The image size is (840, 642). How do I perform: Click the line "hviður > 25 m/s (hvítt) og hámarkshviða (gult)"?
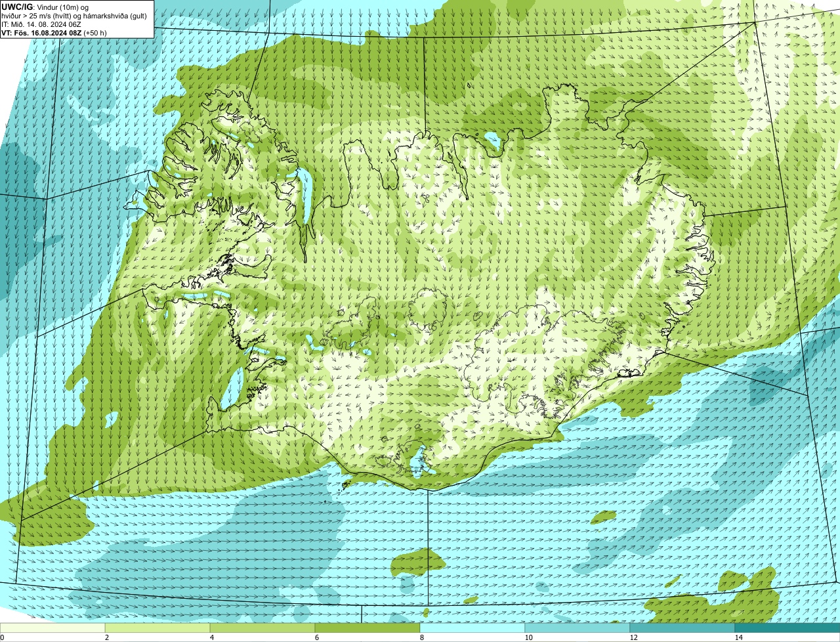tap(74, 16)
